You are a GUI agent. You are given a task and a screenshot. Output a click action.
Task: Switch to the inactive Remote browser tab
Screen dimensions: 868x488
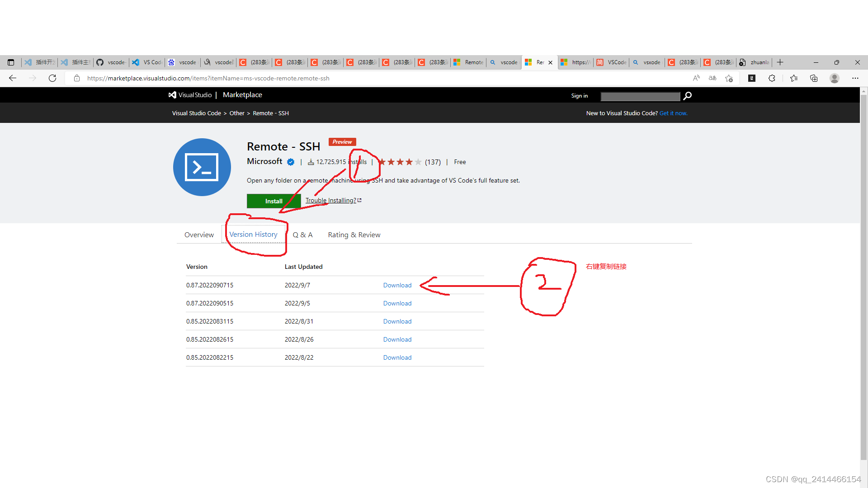469,62
